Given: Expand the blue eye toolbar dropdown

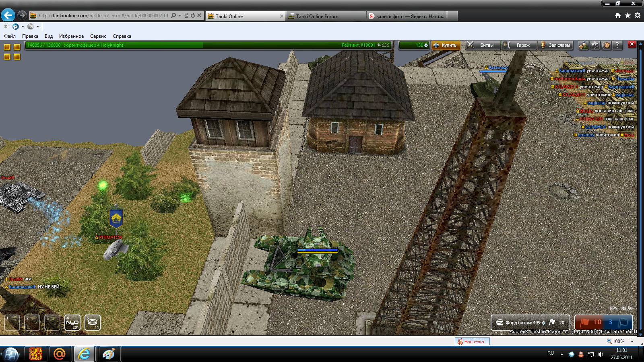Looking at the screenshot, I should click(x=23, y=27).
